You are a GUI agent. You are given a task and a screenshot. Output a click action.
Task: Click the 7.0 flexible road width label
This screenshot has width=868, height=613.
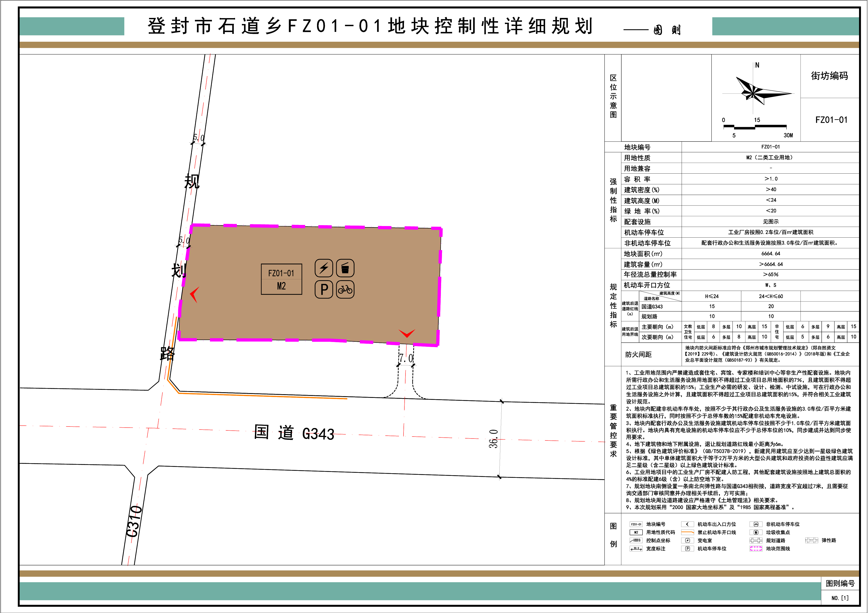[406, 358]
